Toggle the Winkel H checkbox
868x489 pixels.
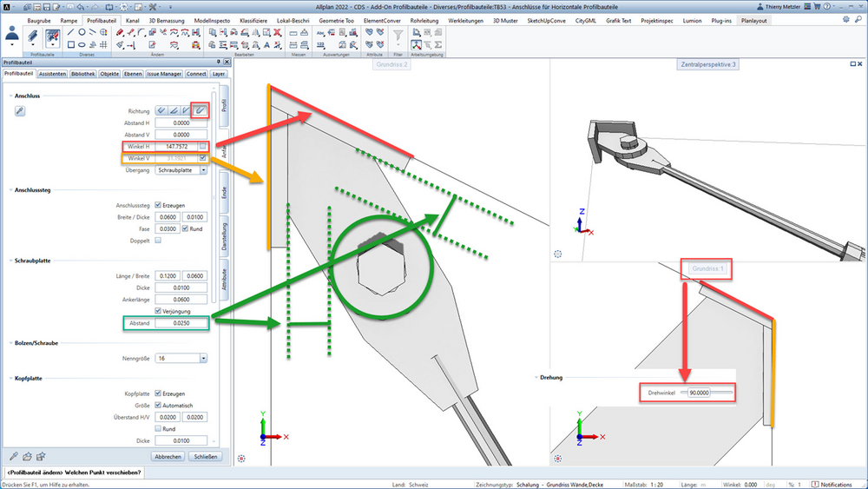click(203, 146)
